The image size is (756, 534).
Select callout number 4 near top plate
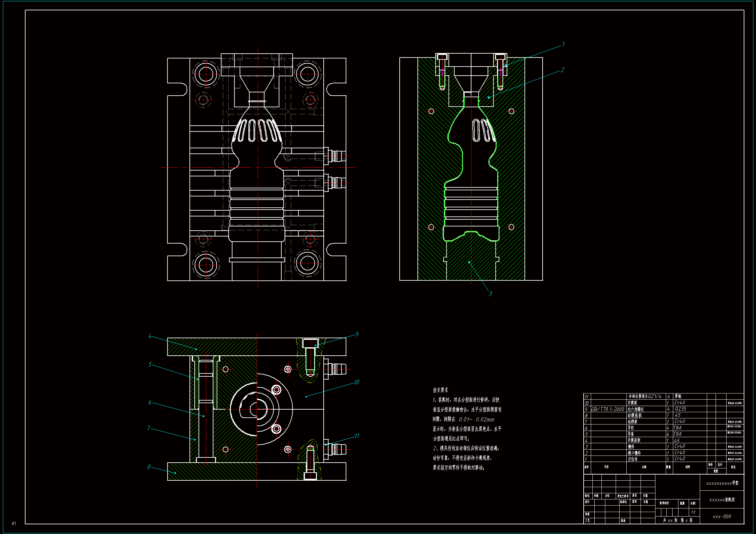(150, 336)
